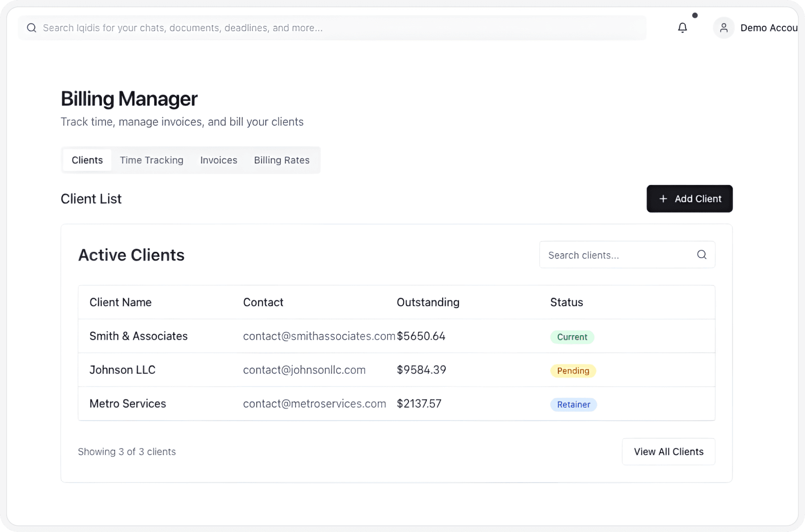Switch to the Billing Rates tab

(282, 160)
